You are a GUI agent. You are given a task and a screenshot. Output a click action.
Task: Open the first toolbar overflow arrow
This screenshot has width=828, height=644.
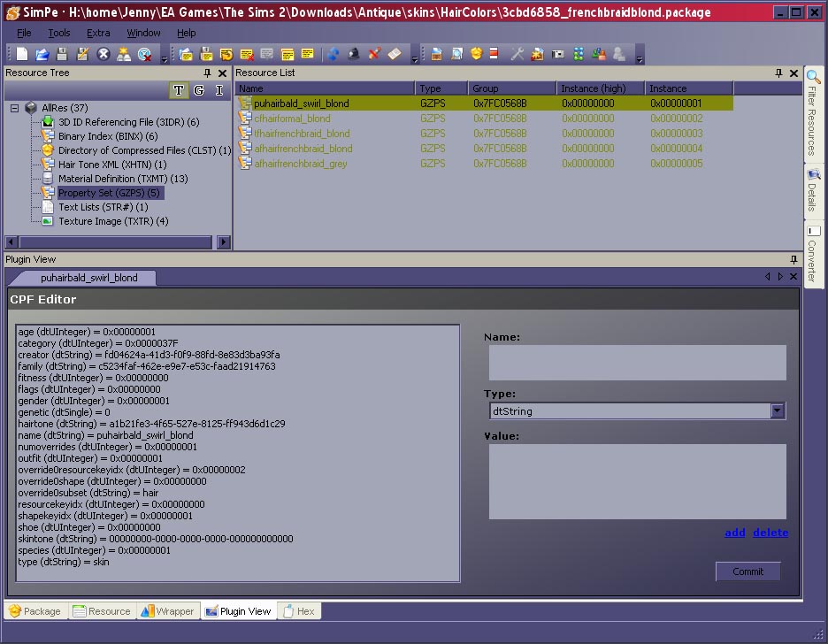point(165,58)
